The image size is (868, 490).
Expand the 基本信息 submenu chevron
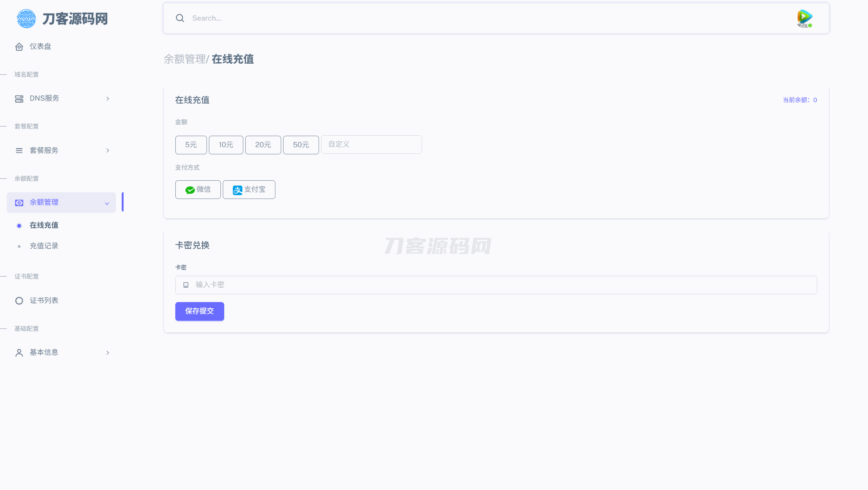[108, 353]
